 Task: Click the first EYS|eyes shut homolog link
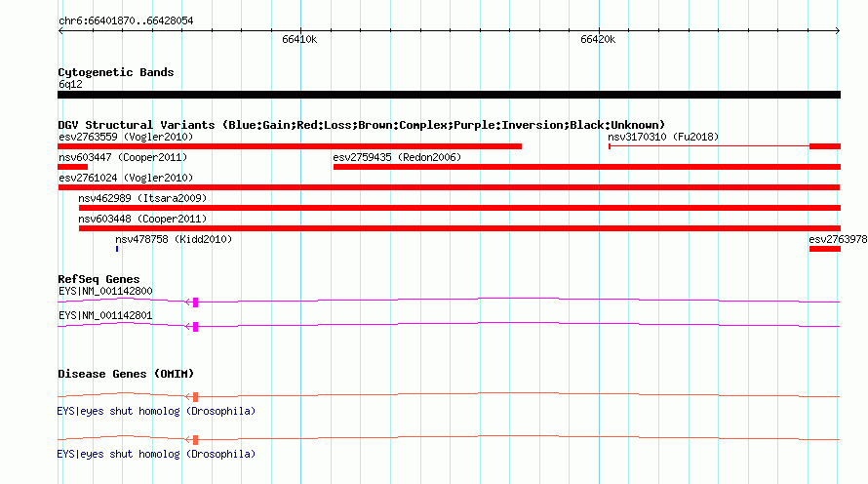[x=156, y=411]
